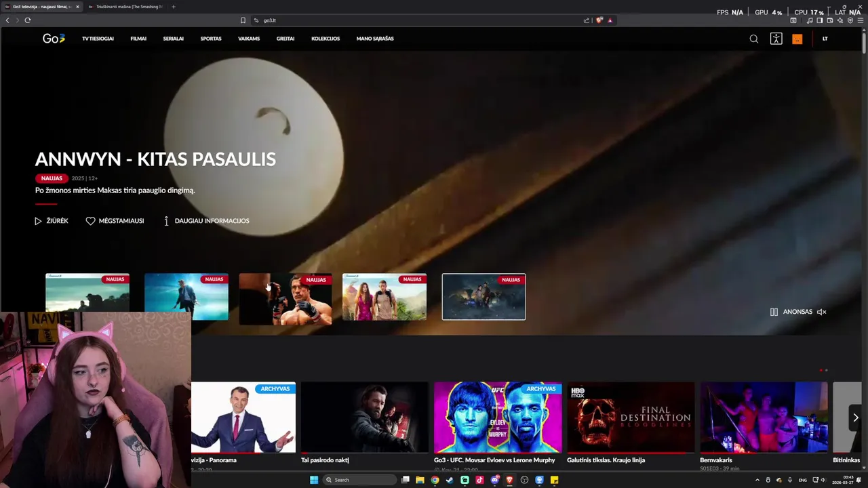
Task: Click the page vertical scrollbar
Action: click(864, 42)
